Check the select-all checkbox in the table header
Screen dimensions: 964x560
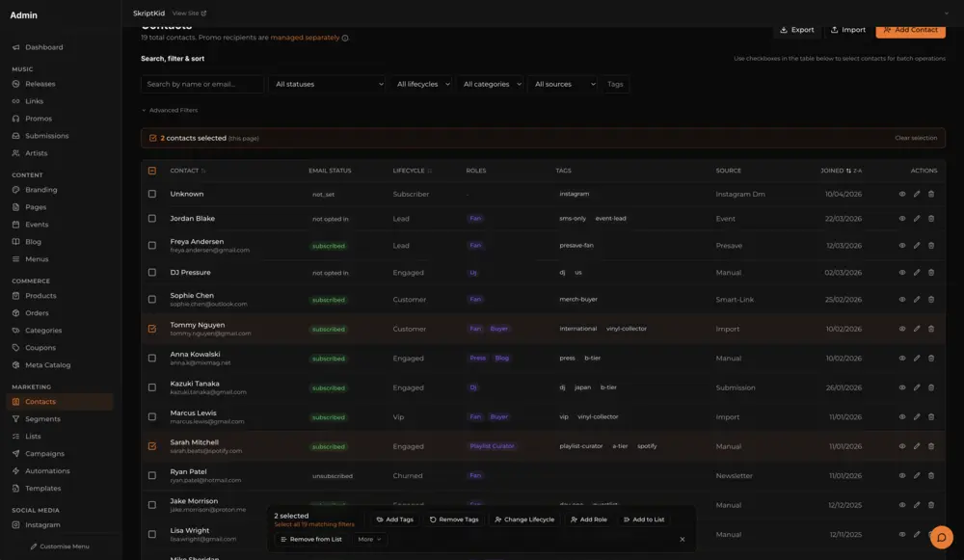point(153,170)
